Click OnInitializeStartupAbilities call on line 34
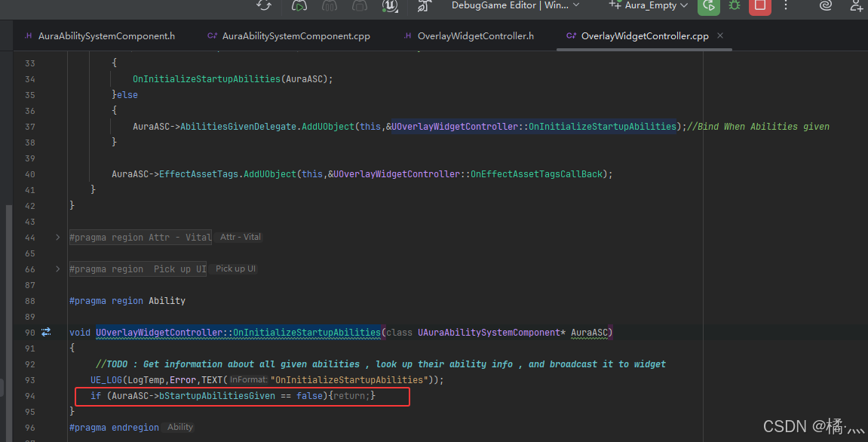Viewport: 868px width, 442px height. 207,79
